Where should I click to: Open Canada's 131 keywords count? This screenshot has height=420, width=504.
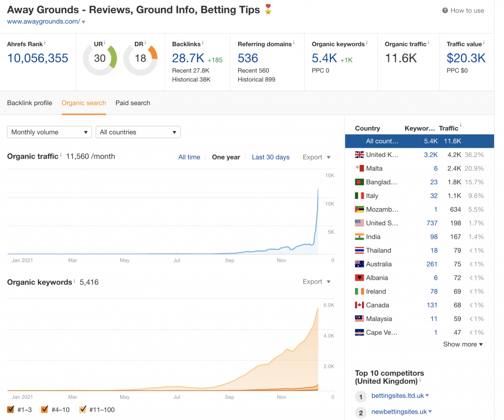[x=432, y=305]
